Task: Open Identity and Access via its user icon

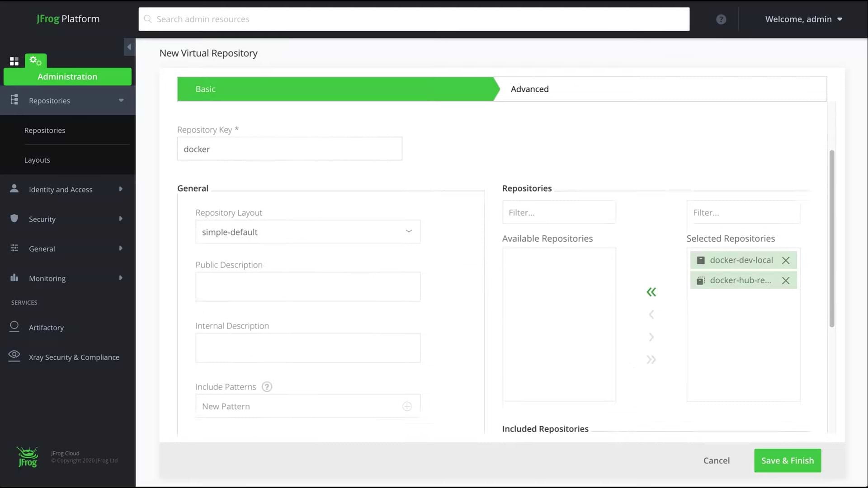Action: (x=14, y=188)
